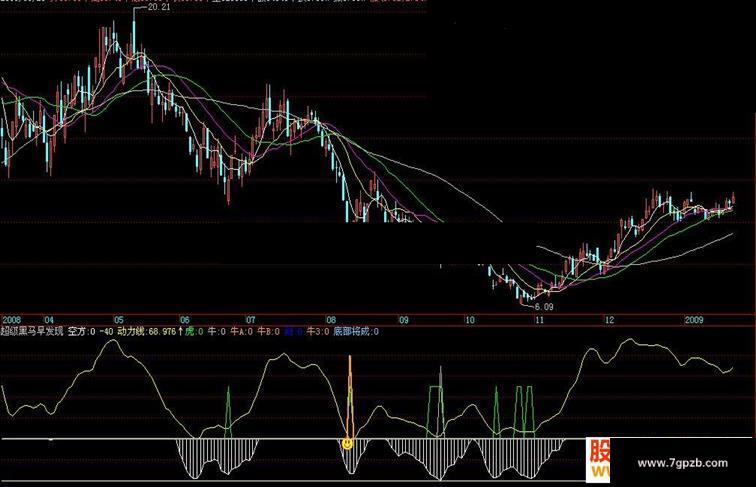Click the 牛3:0 indicator value

click(x=318, y=332)
